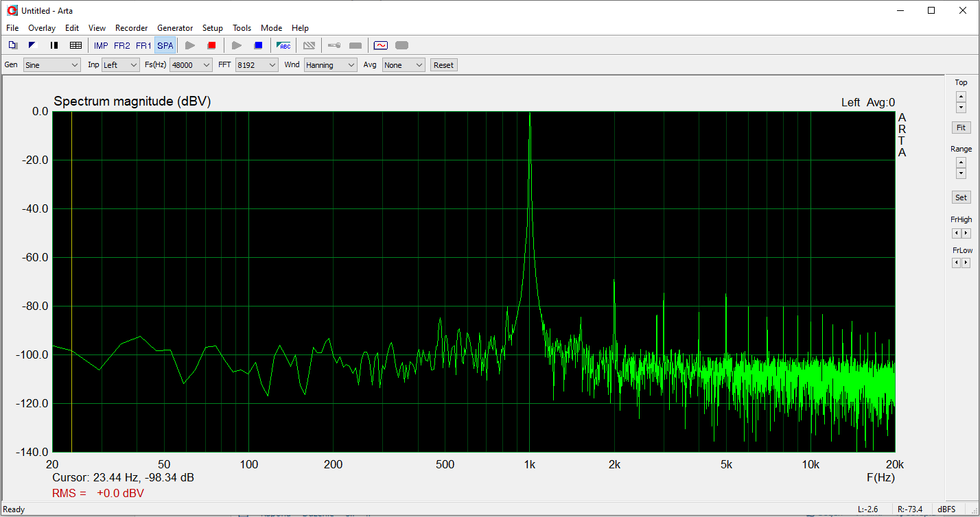Image resolution: width=980 pixels, height=517 pixels.
Task: Click the red sine wave display icon
Action: (380, 45)
